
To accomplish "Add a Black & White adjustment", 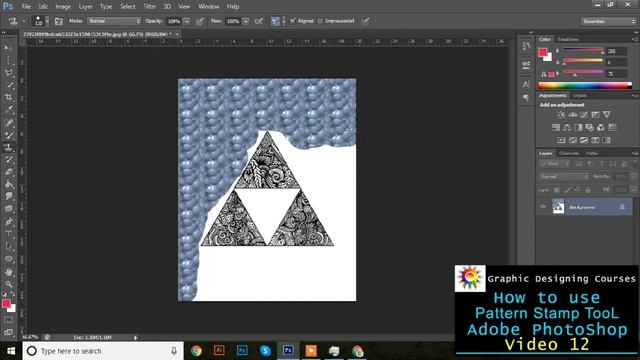I will [x=578, y=127].
